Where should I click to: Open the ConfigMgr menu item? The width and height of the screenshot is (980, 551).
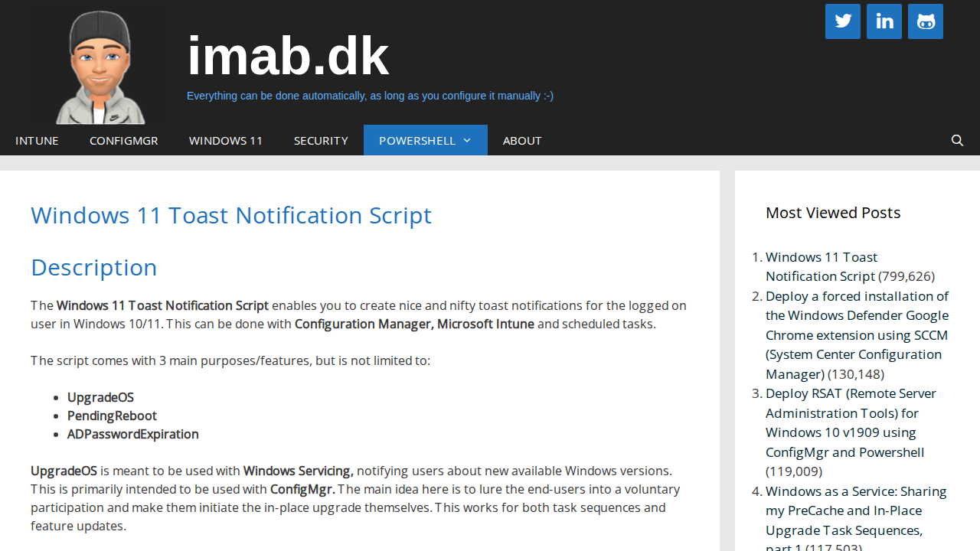[124, 140]
